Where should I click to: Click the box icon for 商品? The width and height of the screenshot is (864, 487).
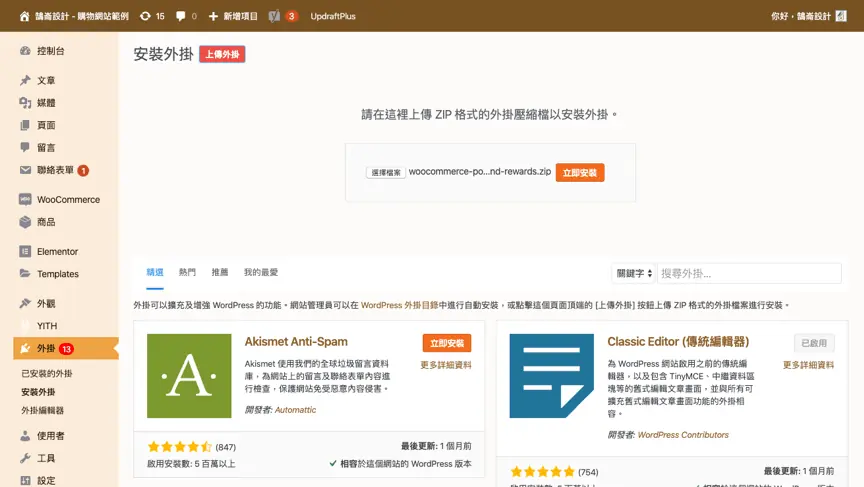[25, 222]
